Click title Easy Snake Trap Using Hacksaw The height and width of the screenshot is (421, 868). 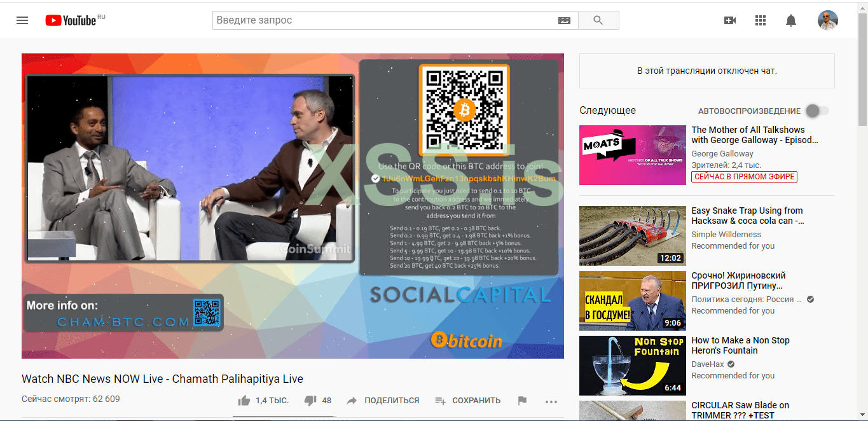point(748,216)
